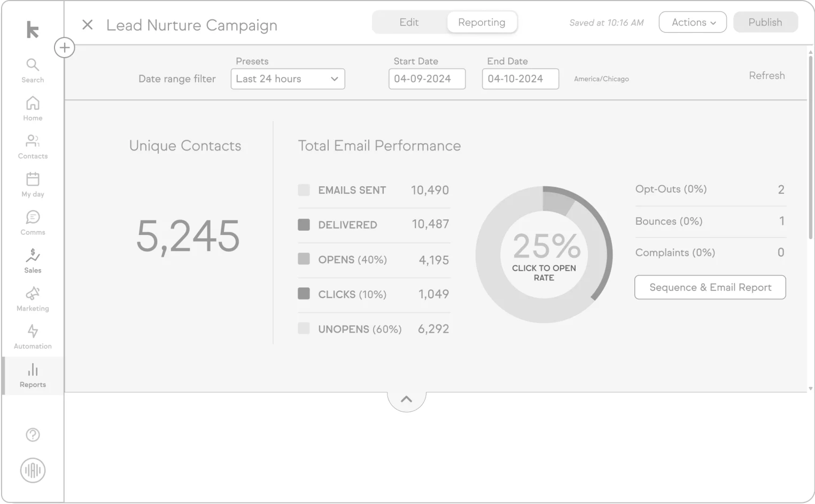815x504 pixels.
Task: Switch to the Edit tab
Action: (409, 22)
